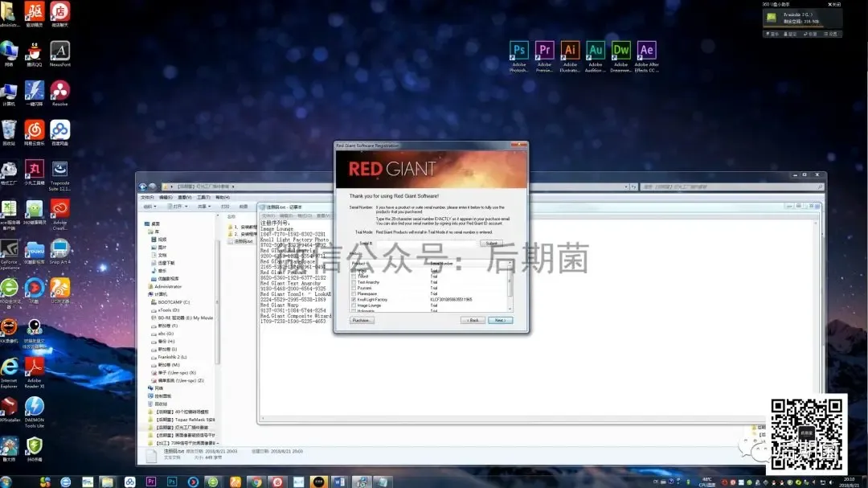Open Tencent QQ desktop icon
Viewport: 868px width, 488px height.
(35, 53)
